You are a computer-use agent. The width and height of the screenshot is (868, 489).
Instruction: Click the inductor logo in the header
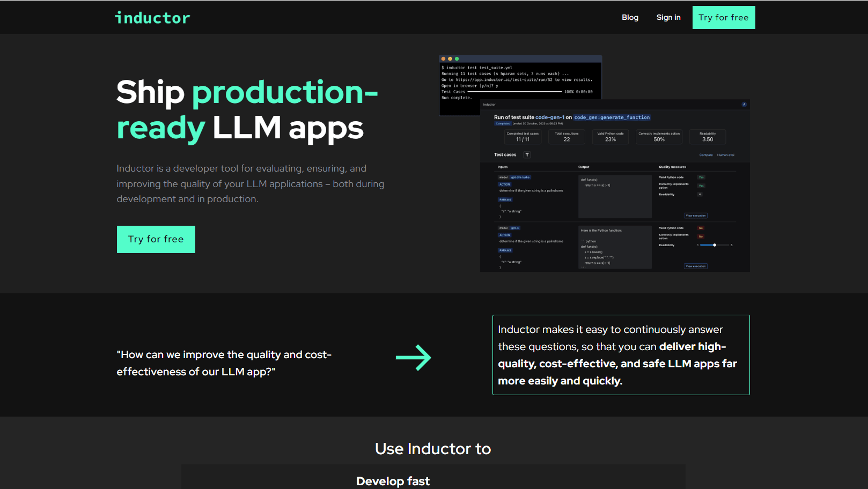[x=153, y=18]
